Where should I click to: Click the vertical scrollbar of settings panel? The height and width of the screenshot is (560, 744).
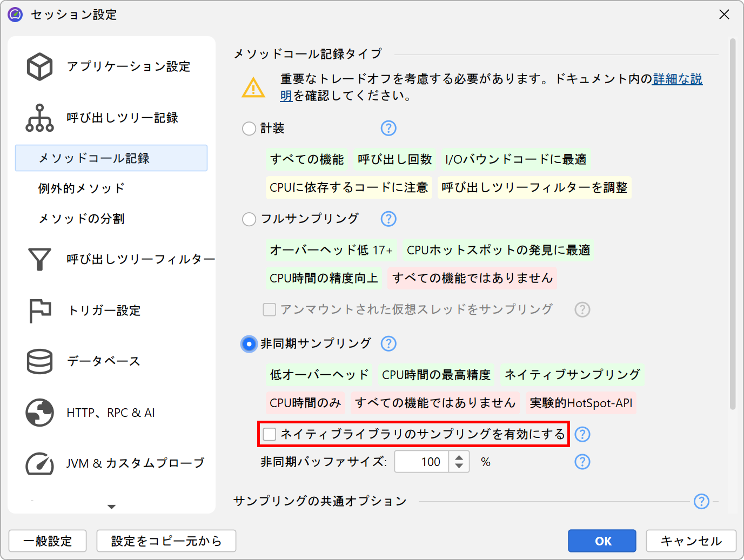(x=733, y=216)
